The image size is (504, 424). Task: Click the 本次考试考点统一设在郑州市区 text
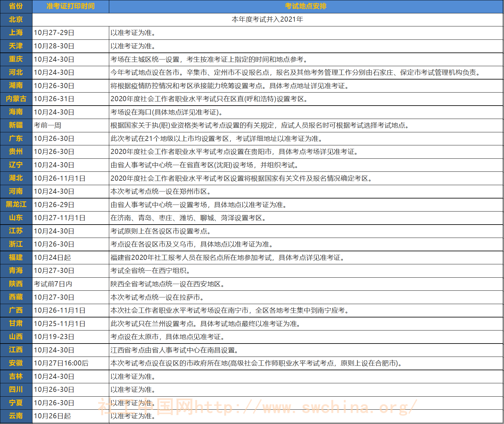click(159, 191)
